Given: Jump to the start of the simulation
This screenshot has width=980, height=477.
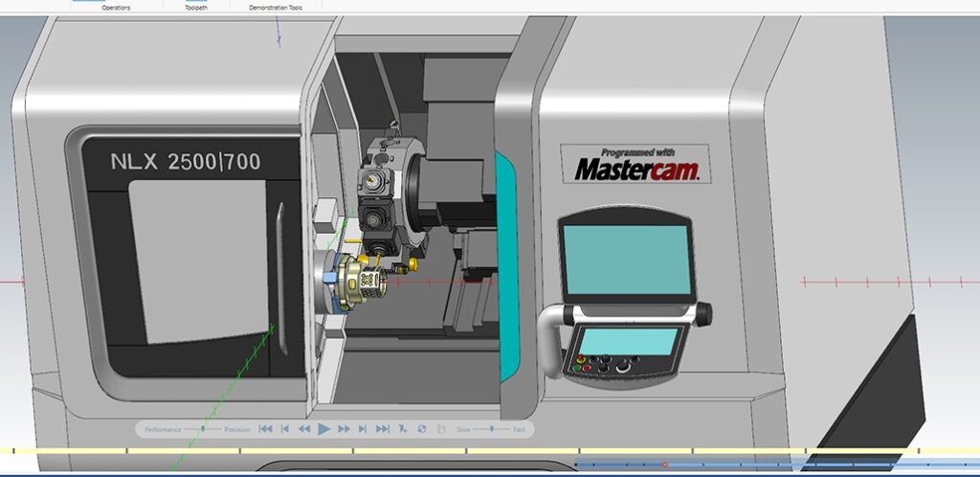Looking at the screenshot, I should [x=266, y=429].
